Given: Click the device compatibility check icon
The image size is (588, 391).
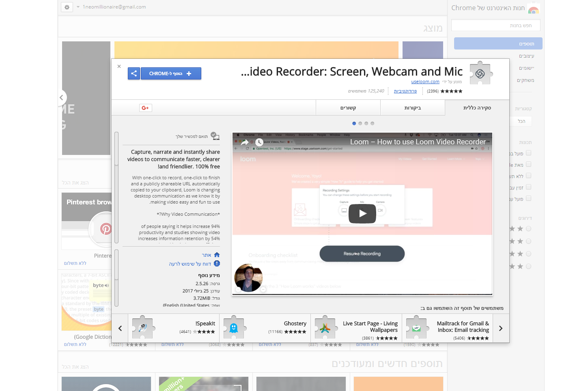Looking at the screenshot, I should (215, 136).
